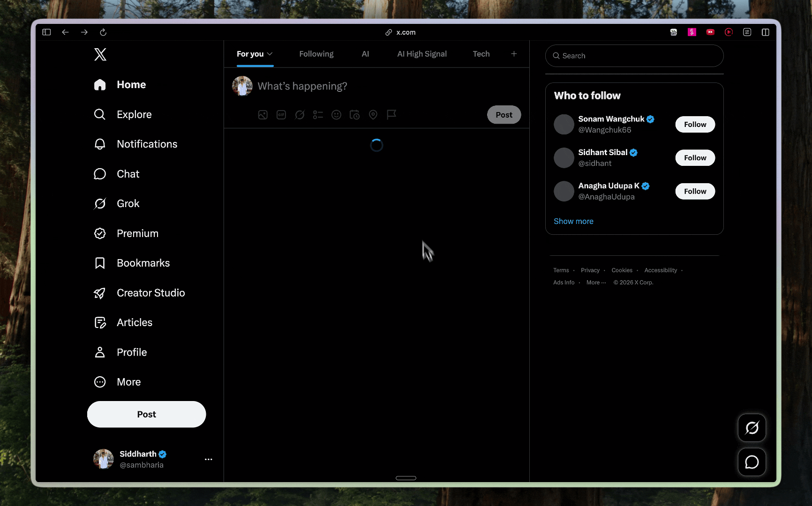Add a GIF in the composer
Viewport: 812px width, 506px height.
pos(281,115)
